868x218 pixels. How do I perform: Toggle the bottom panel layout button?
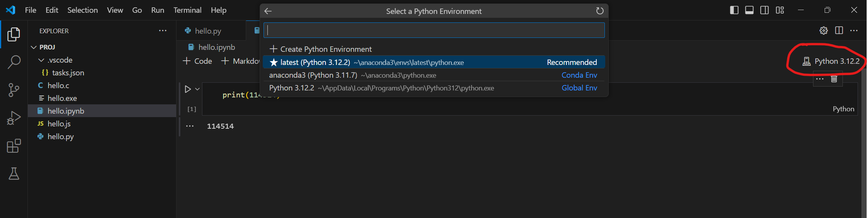(x=749, y=10)
